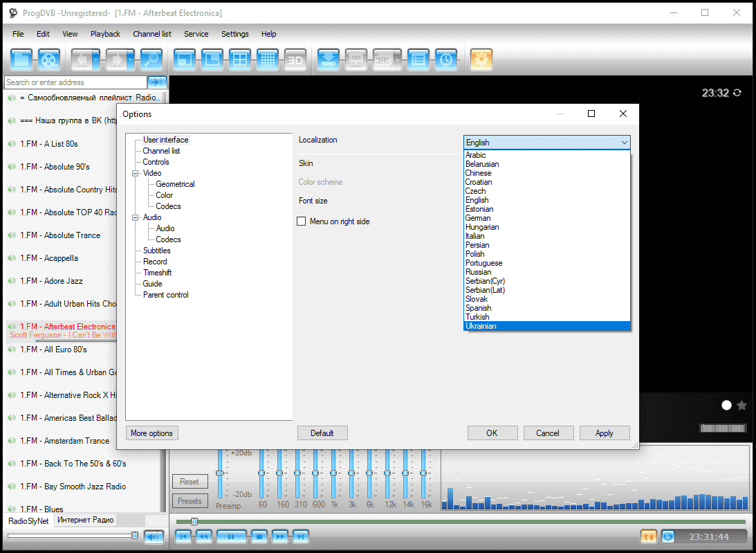Click the picture-in-picture layout toolbar icon
The width and height of the screenshot is (756, 553).
click(212, 60)
